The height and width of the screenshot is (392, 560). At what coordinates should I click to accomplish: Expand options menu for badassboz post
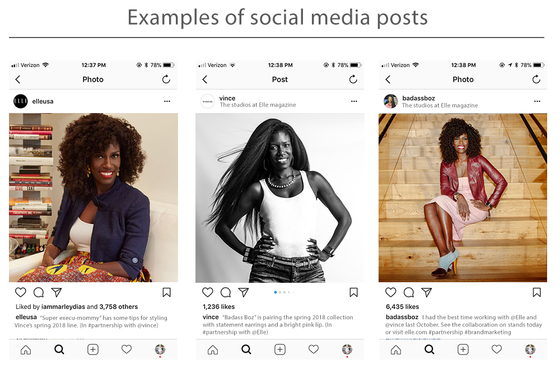pos(537,101)
